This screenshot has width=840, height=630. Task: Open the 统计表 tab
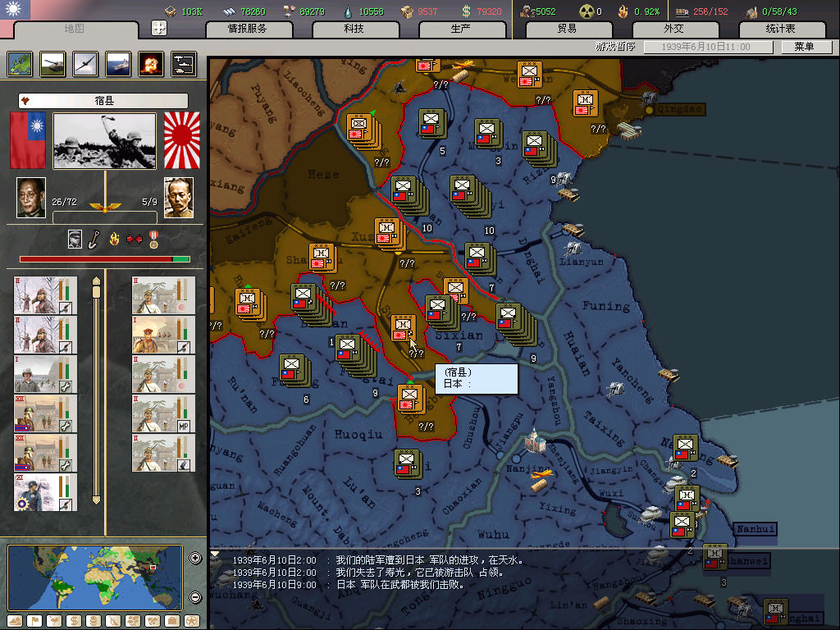point(781,29)
